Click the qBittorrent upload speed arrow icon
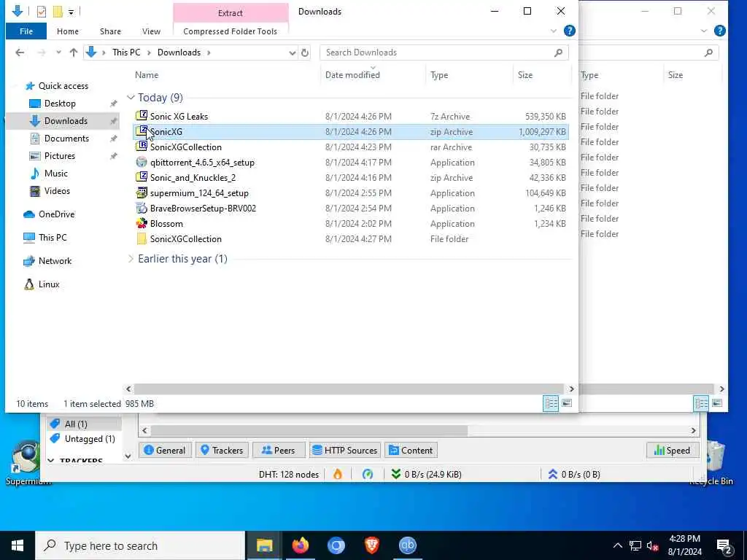Screen dimensions: 747x560 coord(553,474)
